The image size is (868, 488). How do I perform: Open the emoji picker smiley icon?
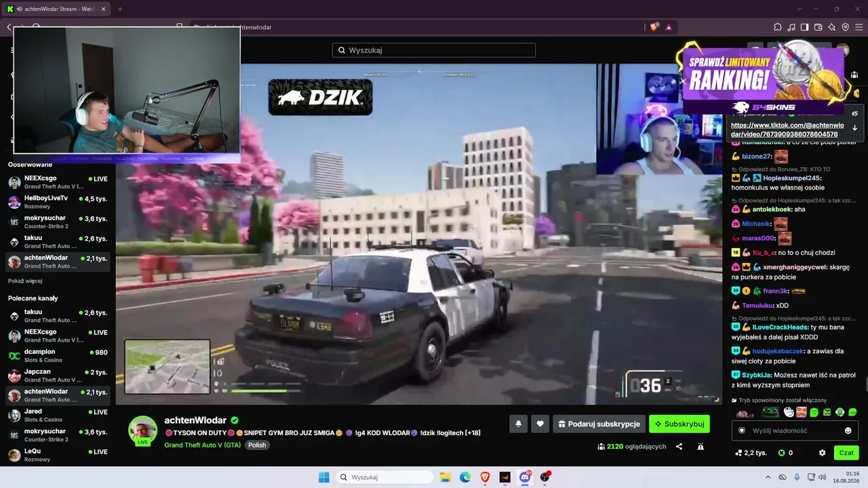[x=848, y=430]
